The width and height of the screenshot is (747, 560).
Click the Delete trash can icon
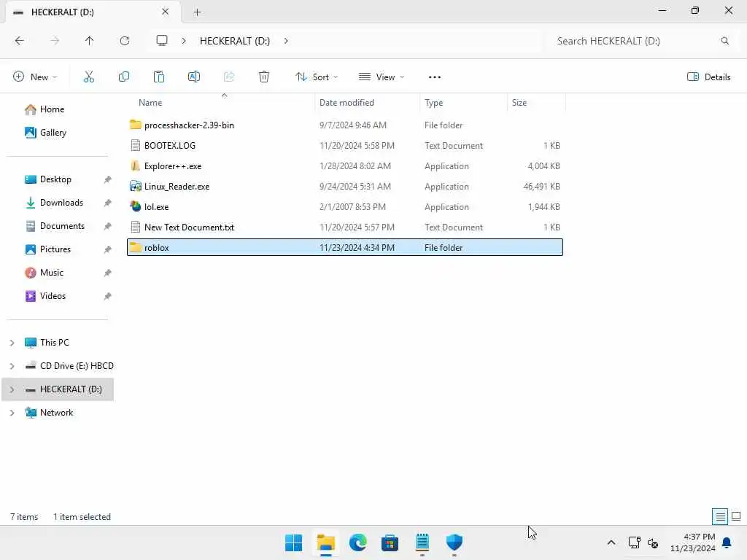(264, 77)
